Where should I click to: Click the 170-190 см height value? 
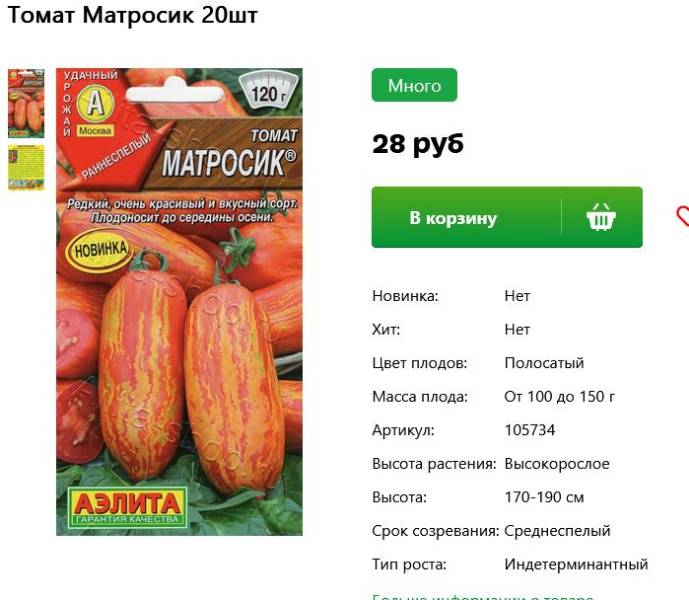click(544, 497)
